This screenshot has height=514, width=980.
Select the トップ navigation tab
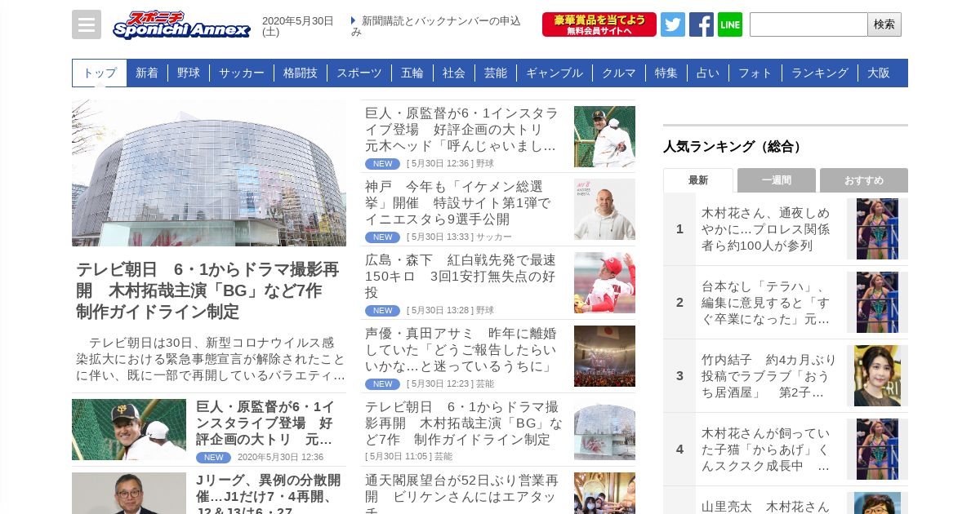(x=100, y=73)
